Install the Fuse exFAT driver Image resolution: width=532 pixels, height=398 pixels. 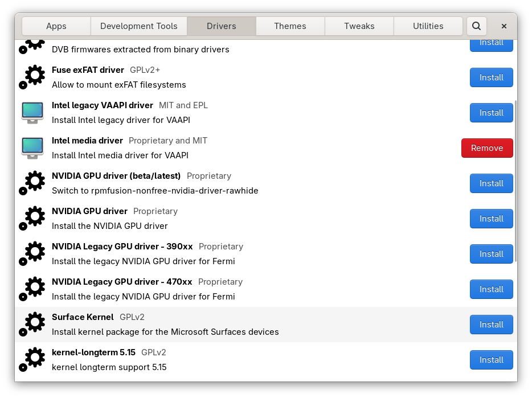[x=492, y=77]
